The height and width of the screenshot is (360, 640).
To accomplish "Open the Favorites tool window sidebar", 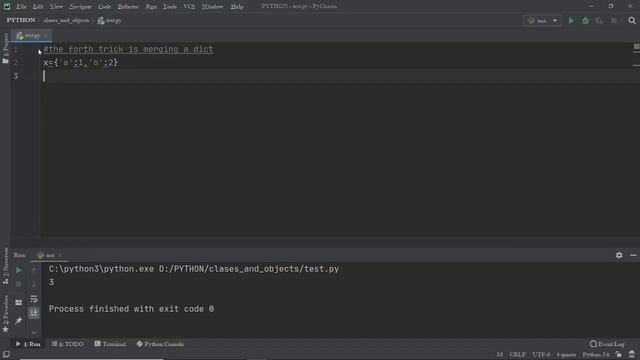I will click(x=5, y=313).
